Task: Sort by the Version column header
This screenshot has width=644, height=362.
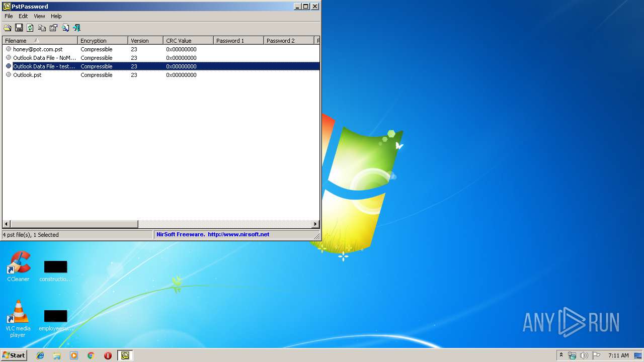Action: (146, 40)
